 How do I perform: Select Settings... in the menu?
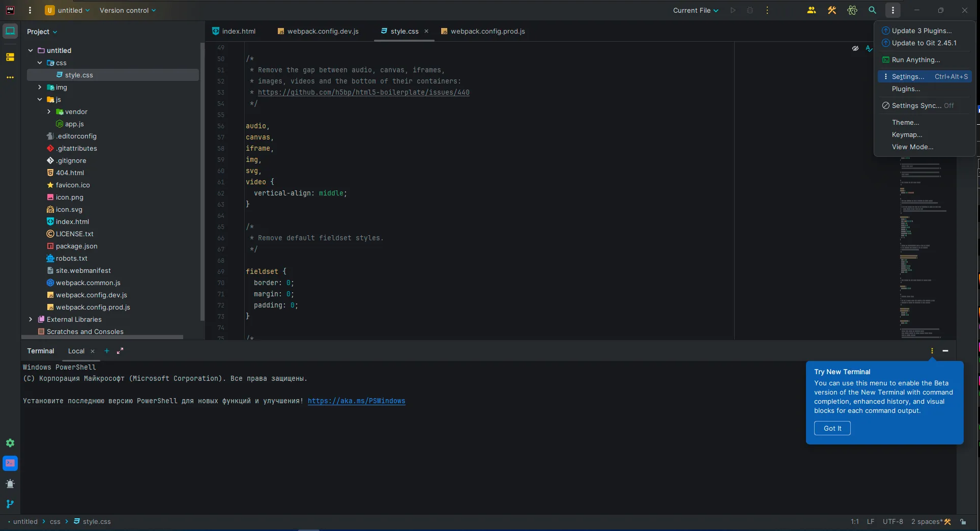point(908,76)
